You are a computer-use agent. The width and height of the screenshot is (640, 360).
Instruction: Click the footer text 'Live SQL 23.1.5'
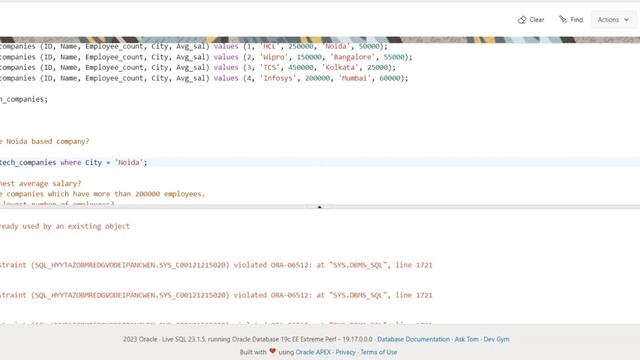click(x=184, y=339)
